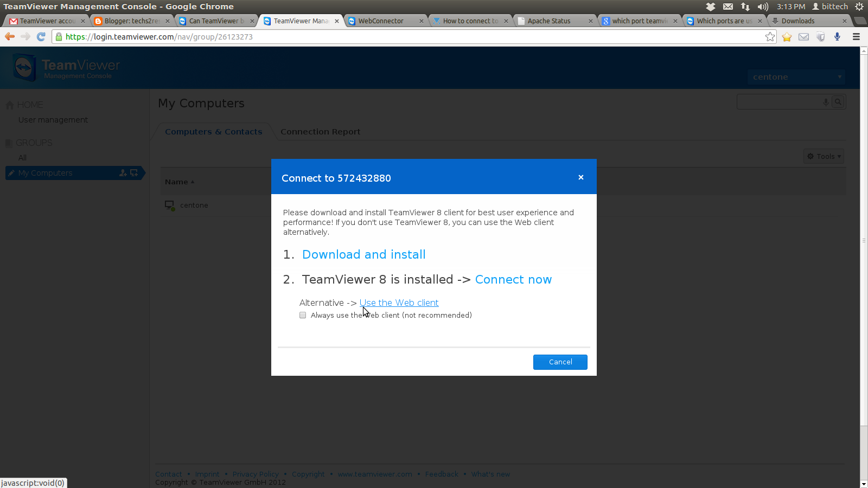
Task: Open the Contact footer link
Action: click(169, 474)
